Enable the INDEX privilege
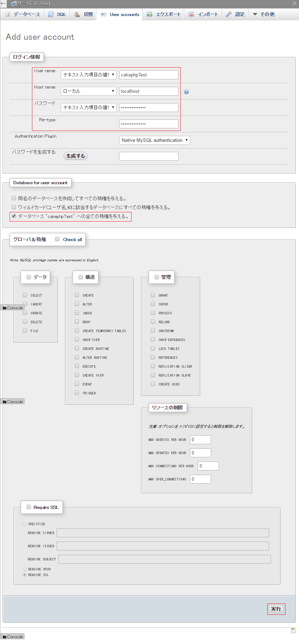Screen dimensions: 299x644 pyautogui.click(x=77, y=313)
